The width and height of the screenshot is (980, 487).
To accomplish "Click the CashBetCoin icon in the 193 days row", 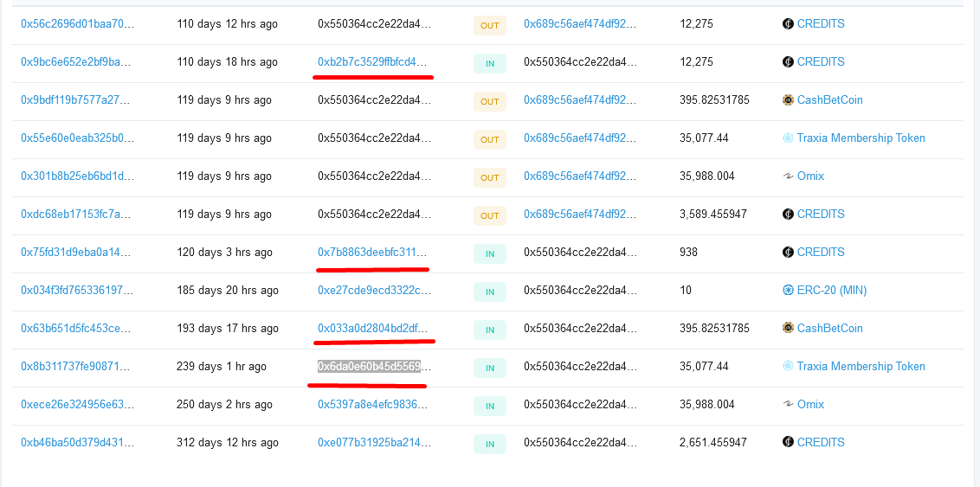I will point(788,329).
